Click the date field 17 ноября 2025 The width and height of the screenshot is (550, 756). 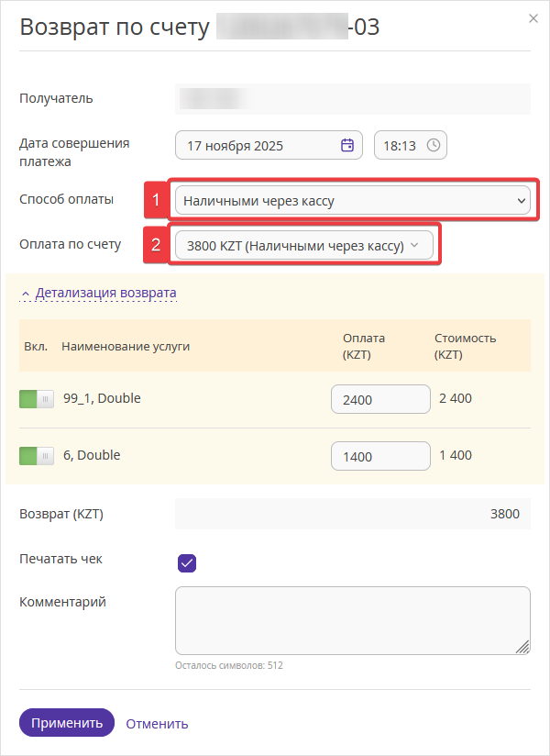[257, 145]
